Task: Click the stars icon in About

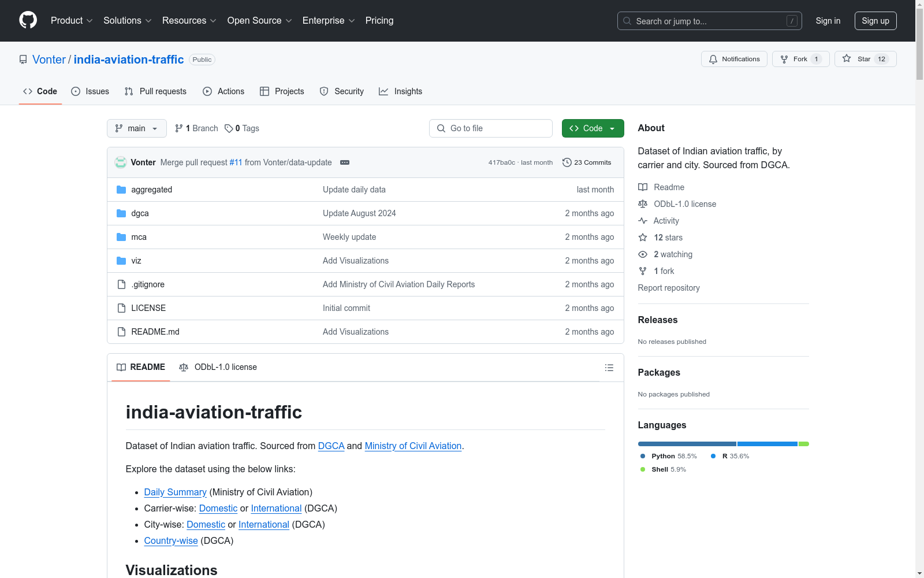Action: 643,238
